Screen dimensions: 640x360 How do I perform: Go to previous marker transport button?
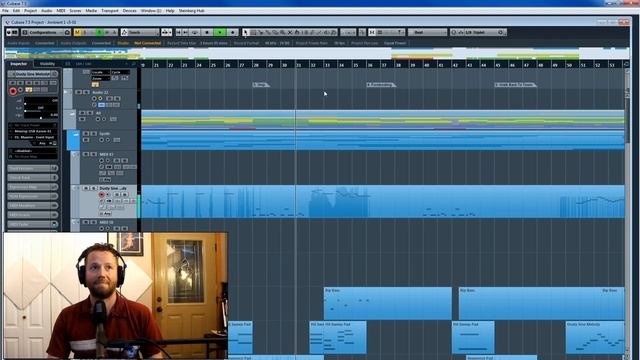[x=178, y=32]
